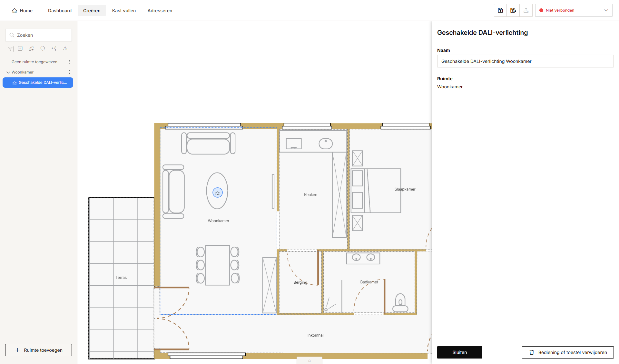This screenshot has width=619, height=364.
Task: Go to the Adresseren tab
Action: 160,11
